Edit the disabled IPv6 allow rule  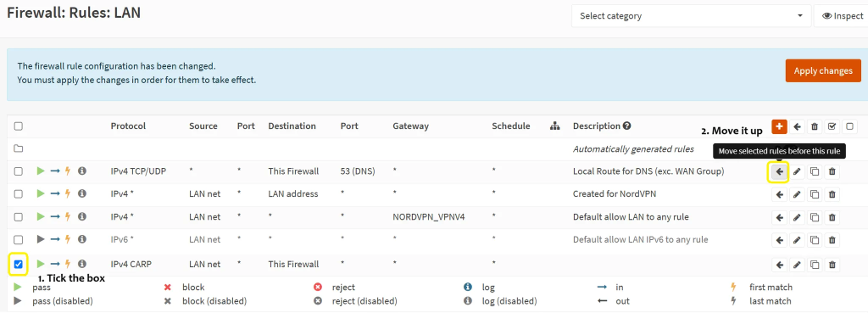[797, 240]
